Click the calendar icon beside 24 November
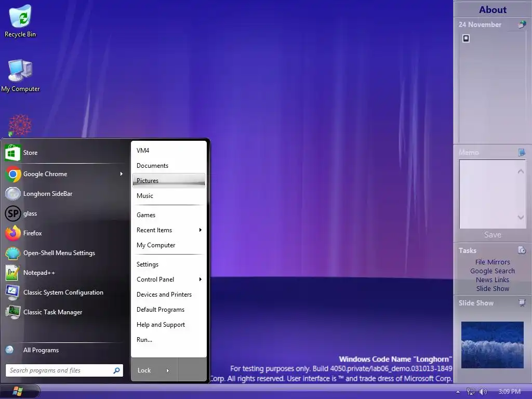The image size is (532, 399). click(522, 24)
